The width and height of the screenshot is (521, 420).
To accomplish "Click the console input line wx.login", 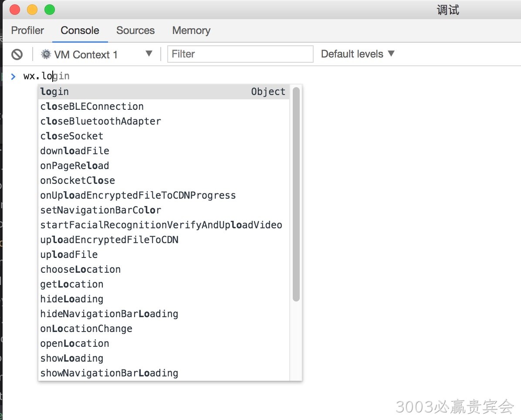I will 46,76.
